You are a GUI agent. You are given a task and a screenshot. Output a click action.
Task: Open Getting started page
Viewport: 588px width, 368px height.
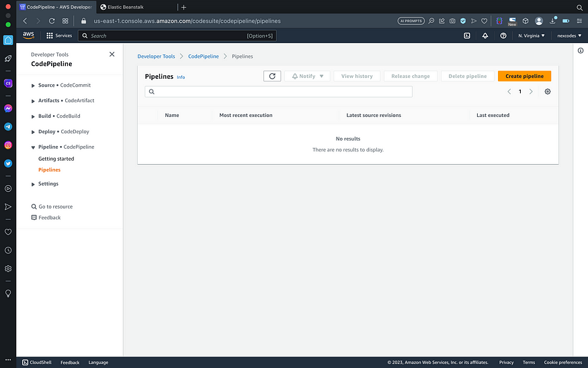point(56,159)
